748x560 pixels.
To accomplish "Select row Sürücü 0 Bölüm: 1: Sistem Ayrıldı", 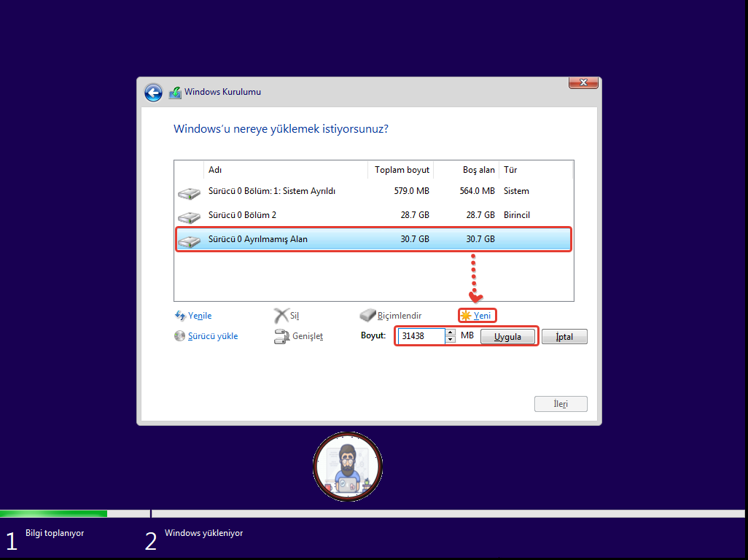I will click(x=373, y=191).
